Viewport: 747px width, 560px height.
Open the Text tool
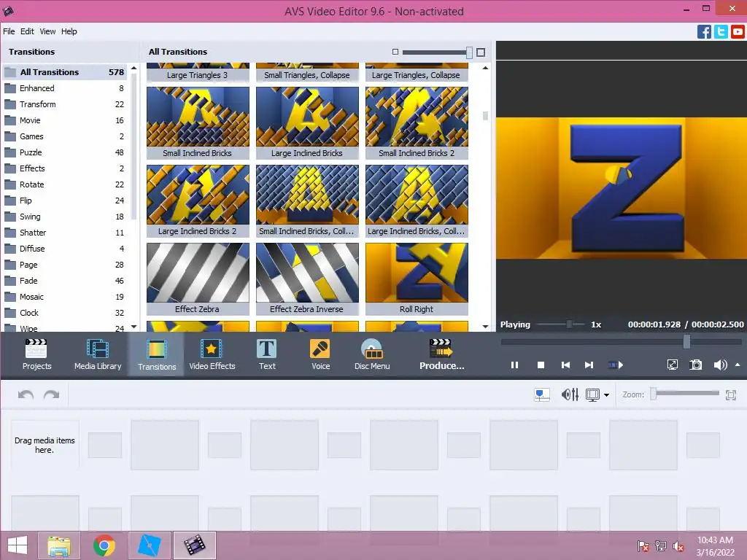pos(267,354)
